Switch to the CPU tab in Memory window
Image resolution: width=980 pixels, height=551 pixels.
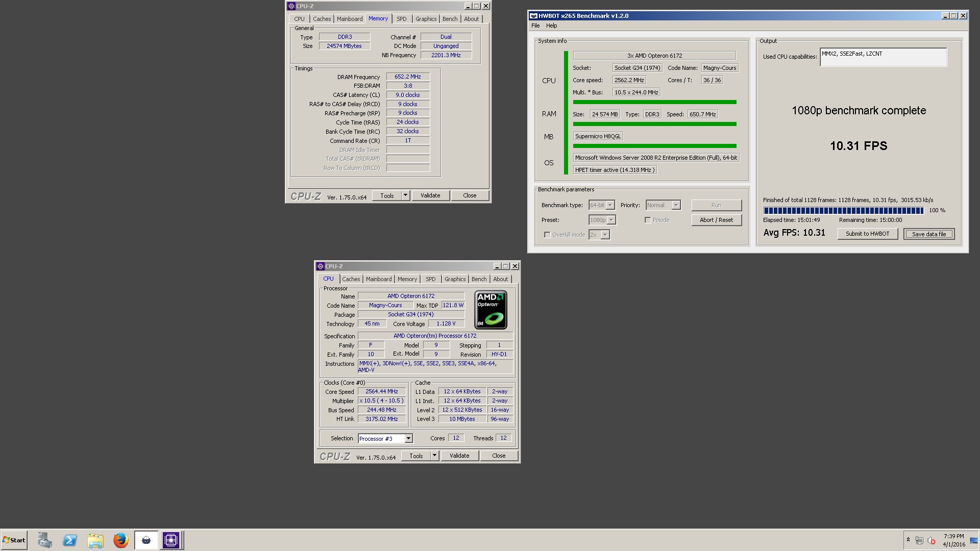(299, 19)
